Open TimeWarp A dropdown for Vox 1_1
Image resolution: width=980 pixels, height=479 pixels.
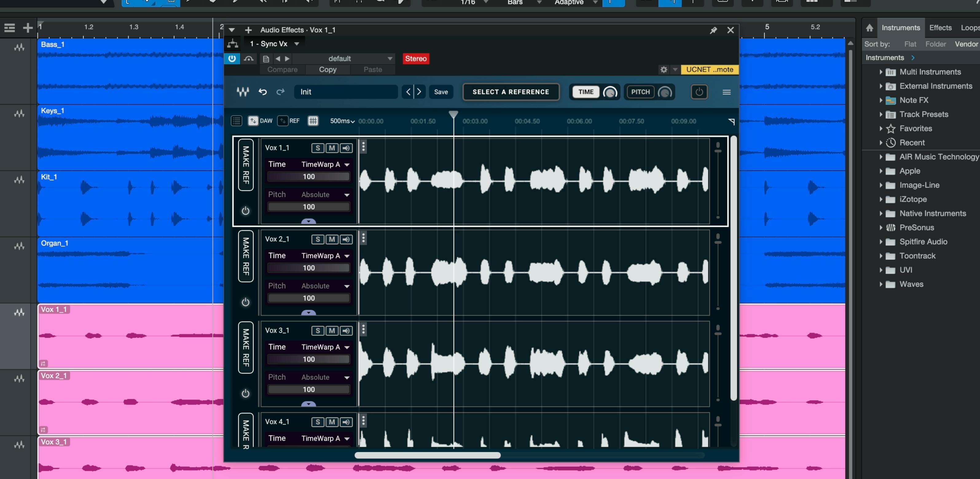tap(347, 165)
